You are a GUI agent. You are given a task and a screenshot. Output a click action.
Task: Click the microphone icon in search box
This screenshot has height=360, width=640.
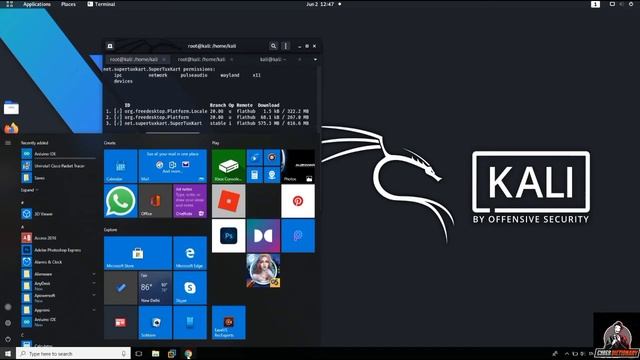tap(124, 353)
